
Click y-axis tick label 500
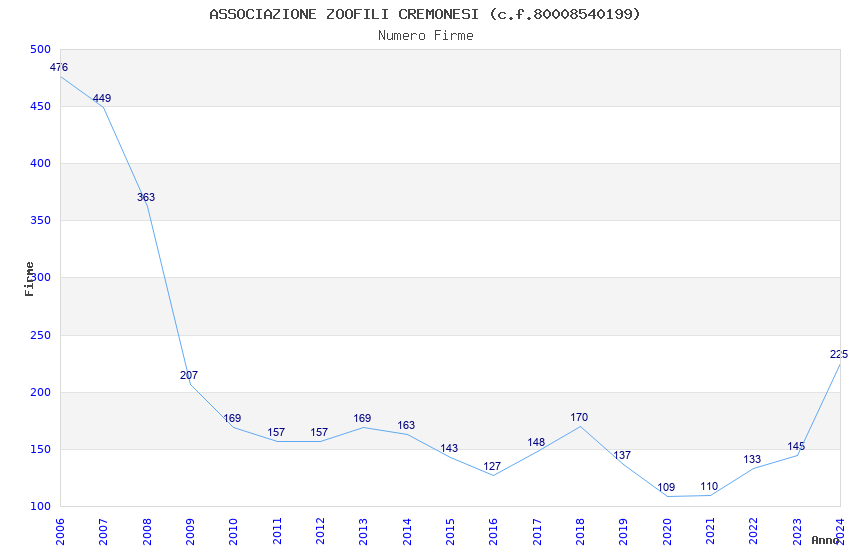[40, 49]
